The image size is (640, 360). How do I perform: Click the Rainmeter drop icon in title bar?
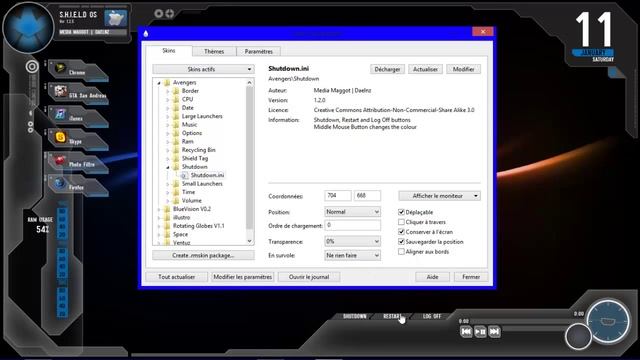[x=146, y=33]
